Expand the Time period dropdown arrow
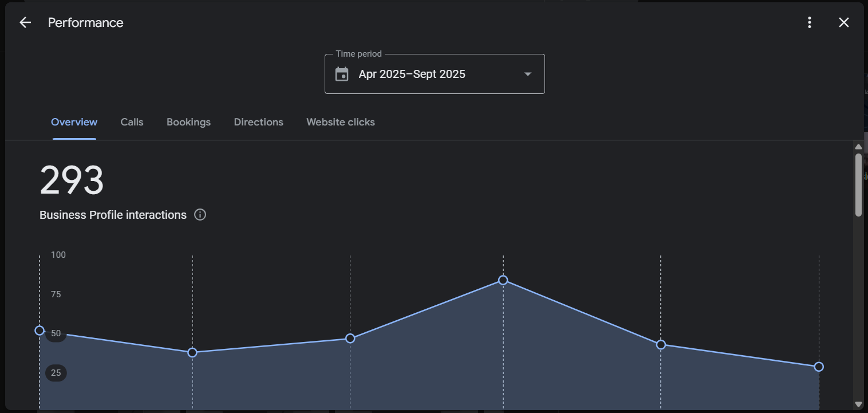The height and width of the screenshot is (413, 868). [528, 74]
